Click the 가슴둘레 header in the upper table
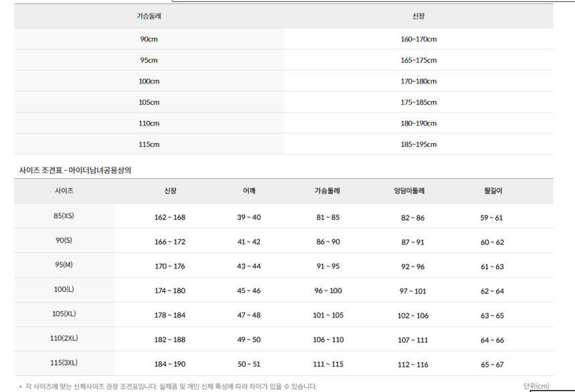Screen dimensions: 575x392 [148, 15]
